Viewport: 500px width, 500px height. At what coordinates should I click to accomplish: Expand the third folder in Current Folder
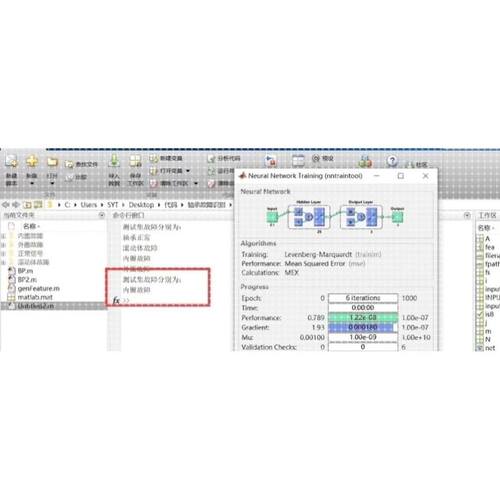(4, 253)
